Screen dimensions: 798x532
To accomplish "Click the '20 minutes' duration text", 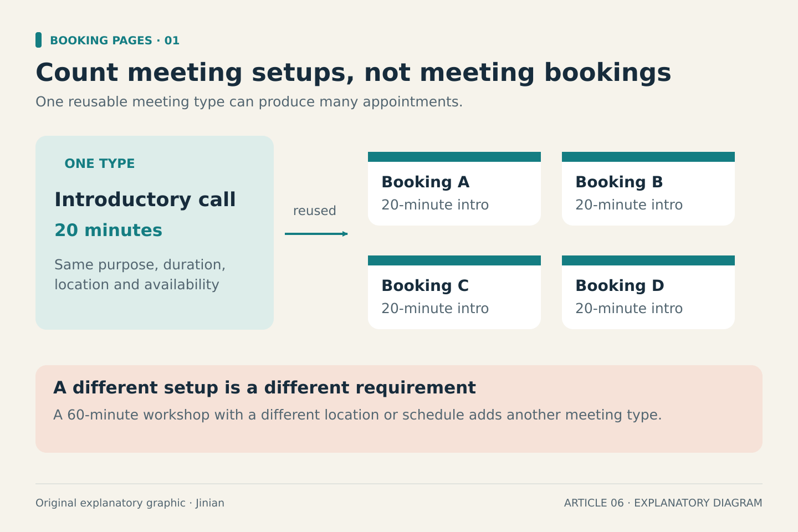I will coord(109,230).
